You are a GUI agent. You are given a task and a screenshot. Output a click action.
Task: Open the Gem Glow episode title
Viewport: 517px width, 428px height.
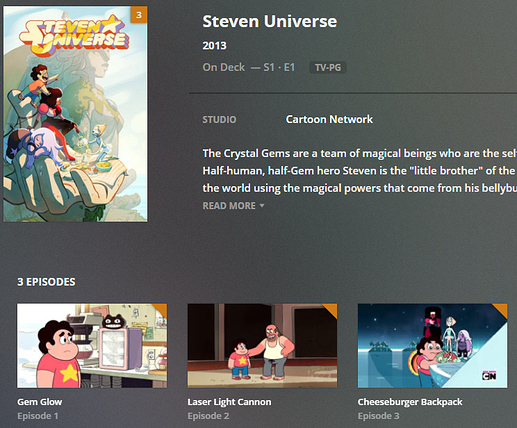tap(40, 402)
